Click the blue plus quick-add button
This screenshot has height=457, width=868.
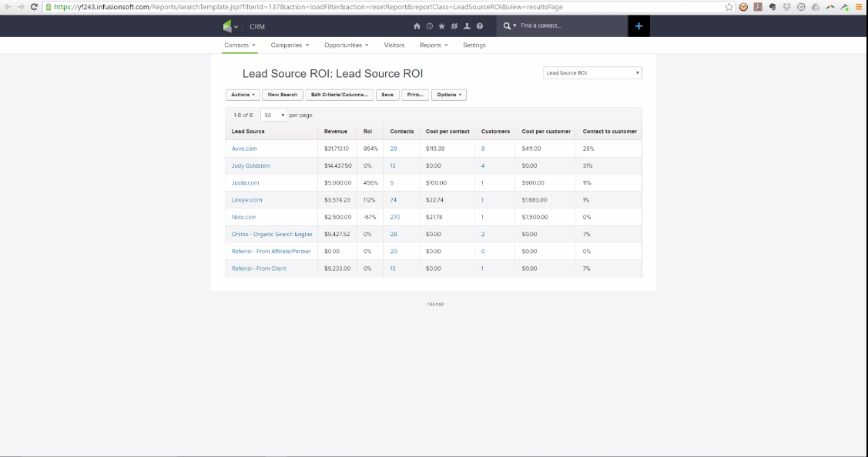coord(638,26)
